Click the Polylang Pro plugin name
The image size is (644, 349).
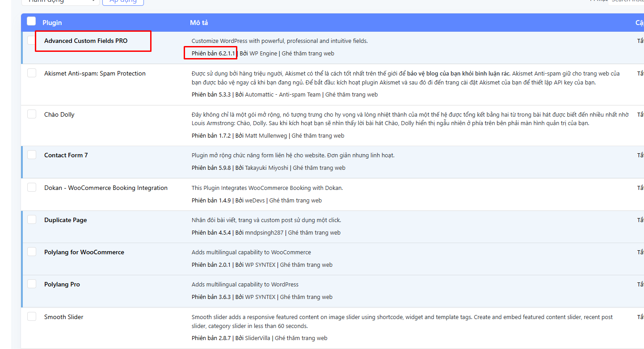click(x=62, y=284)
